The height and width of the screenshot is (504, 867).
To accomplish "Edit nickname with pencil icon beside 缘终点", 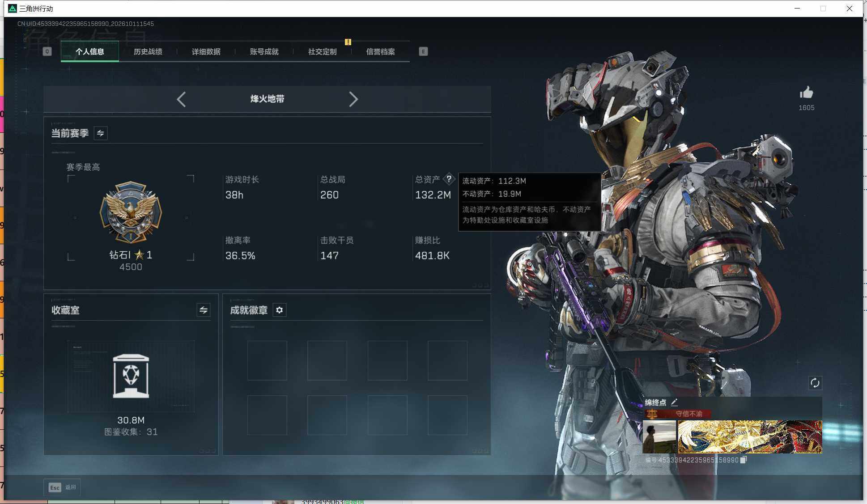I will 674,402.
